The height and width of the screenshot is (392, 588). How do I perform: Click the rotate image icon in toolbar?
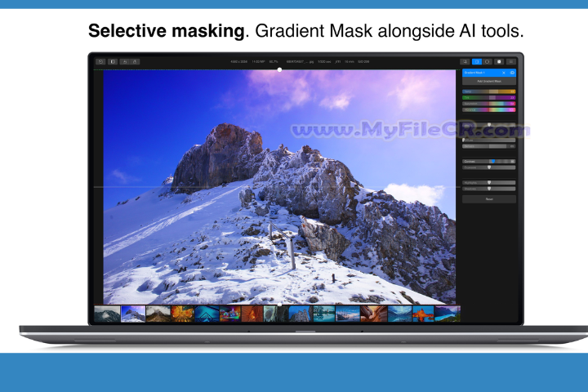(125, 61)
